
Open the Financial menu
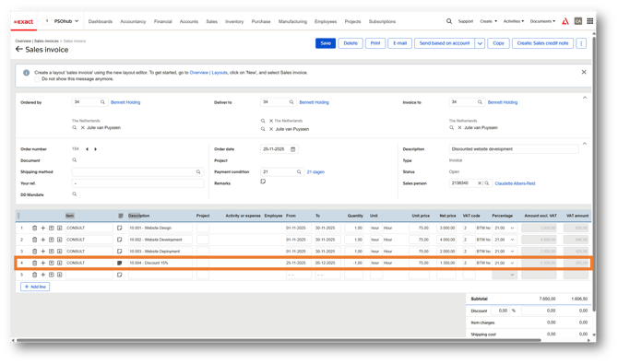[x=162, y=21]
